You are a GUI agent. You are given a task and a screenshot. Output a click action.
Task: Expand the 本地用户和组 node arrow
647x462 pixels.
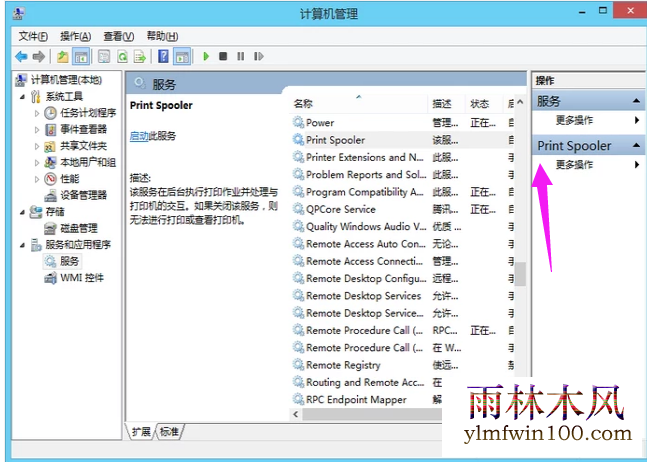[37, 163]
